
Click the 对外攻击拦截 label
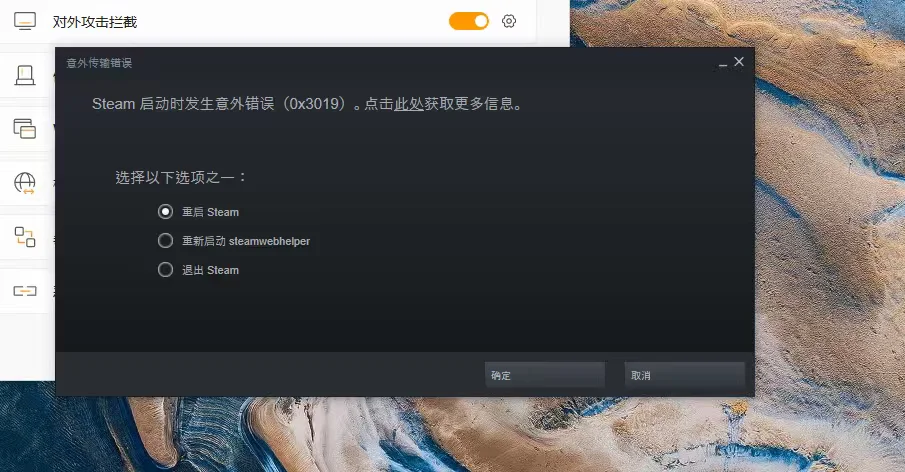click(x=95, y=22)
